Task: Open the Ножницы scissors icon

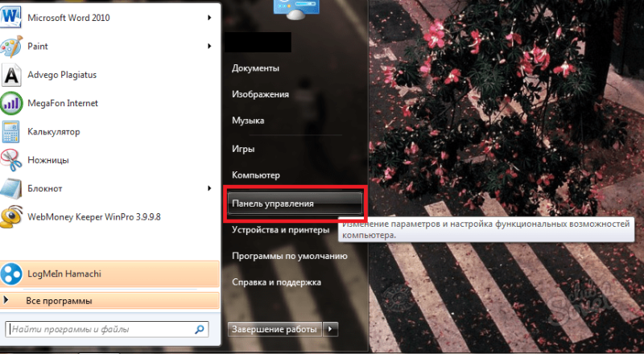Action: point(11,160)
